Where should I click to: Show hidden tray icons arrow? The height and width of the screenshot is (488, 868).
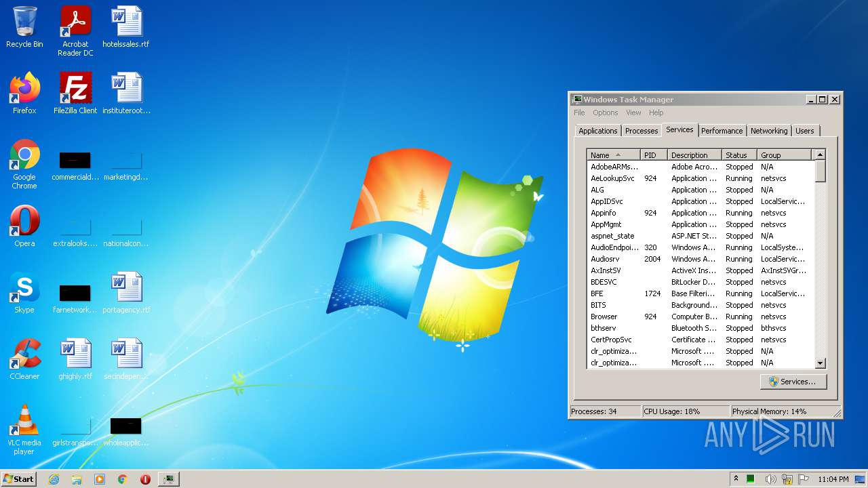(x=736, y=479)
